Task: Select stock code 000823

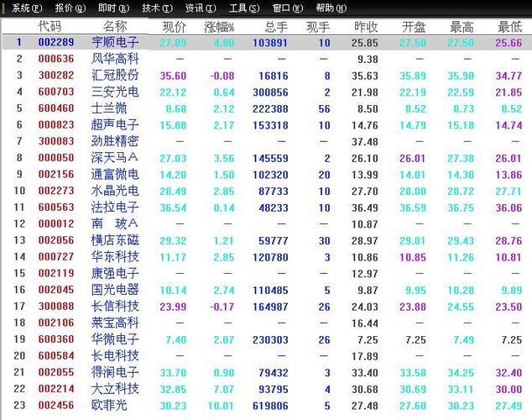Action: pos(56,124)
